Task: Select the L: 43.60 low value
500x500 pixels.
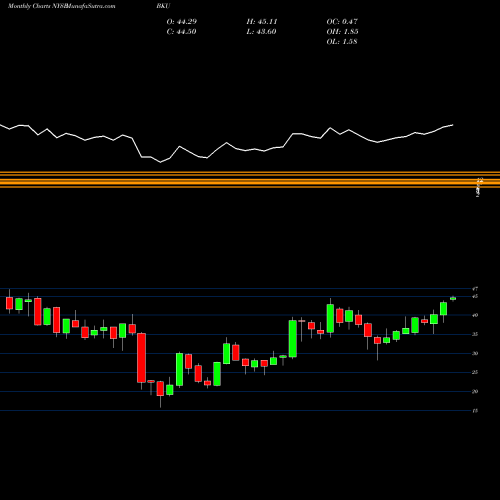Action: pos(261,32)
